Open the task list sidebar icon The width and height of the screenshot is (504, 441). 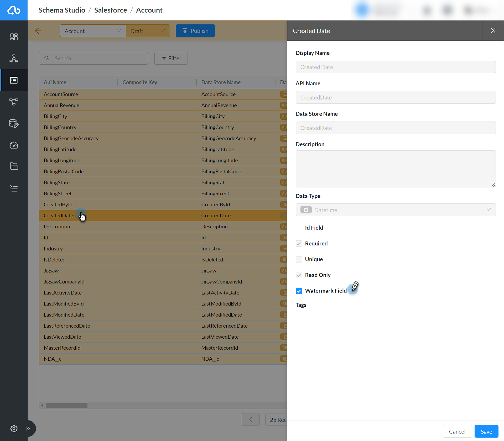(14, 188)
